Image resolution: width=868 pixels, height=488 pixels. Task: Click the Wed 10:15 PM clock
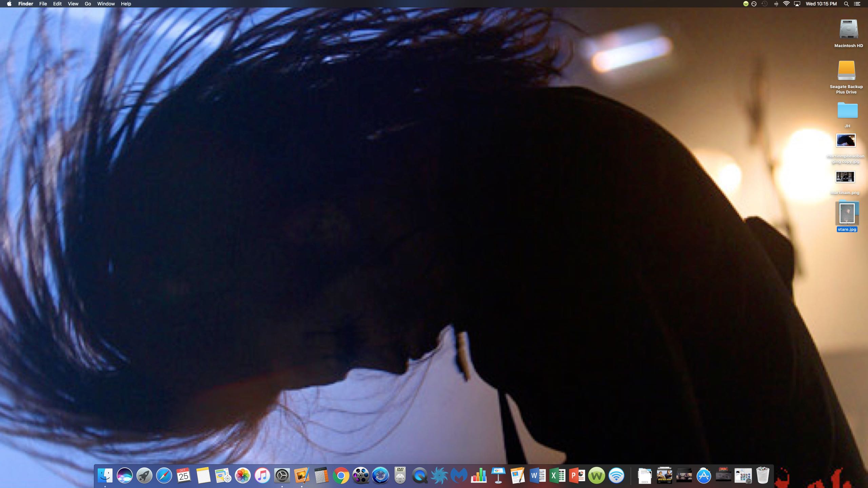(821, 4)
